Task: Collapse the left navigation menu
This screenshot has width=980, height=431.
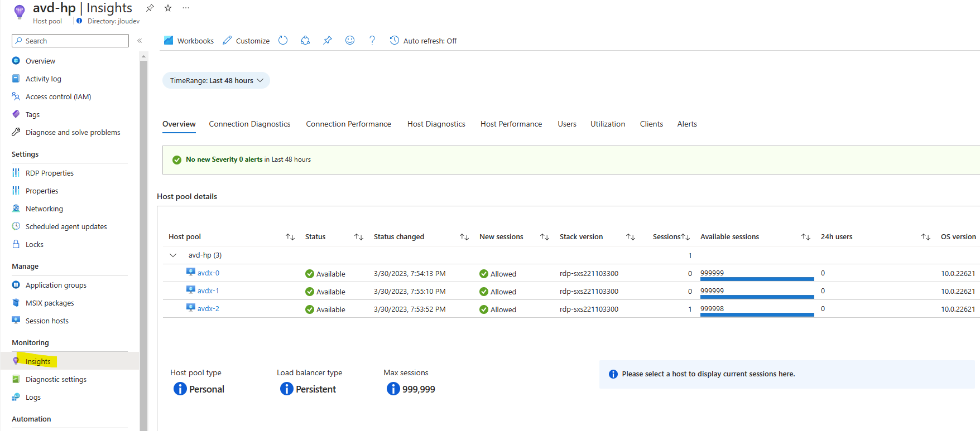Action: coord(140,41)
